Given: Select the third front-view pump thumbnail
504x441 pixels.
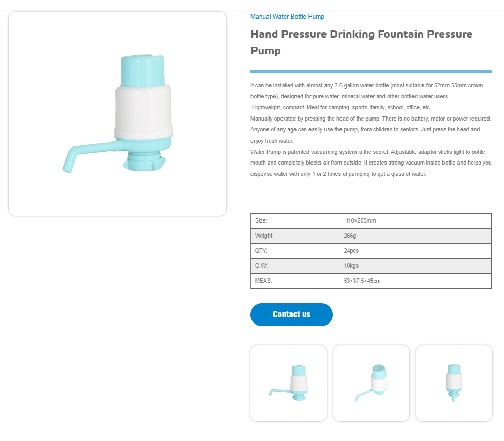Looking at the screenshot, I should tap(454, 383).
